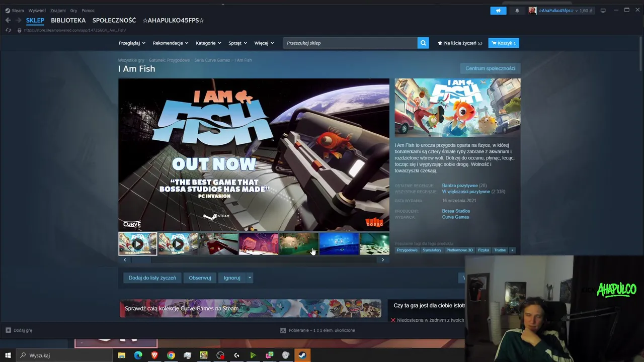Viewport: 644px width, 362px height.
Task: Open Koszyk 1 shopping cart
Action: click(x=504, y=43)
